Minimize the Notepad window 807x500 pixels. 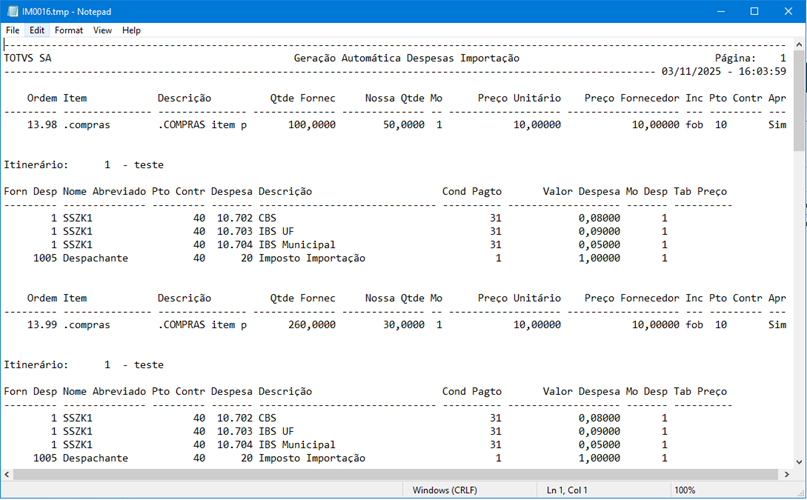point(721,11)
